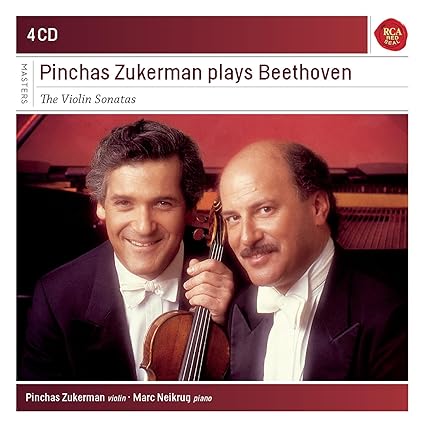Click the RCA Red Seal logo
Screen dimensions: 425x425
pos(391,34)
